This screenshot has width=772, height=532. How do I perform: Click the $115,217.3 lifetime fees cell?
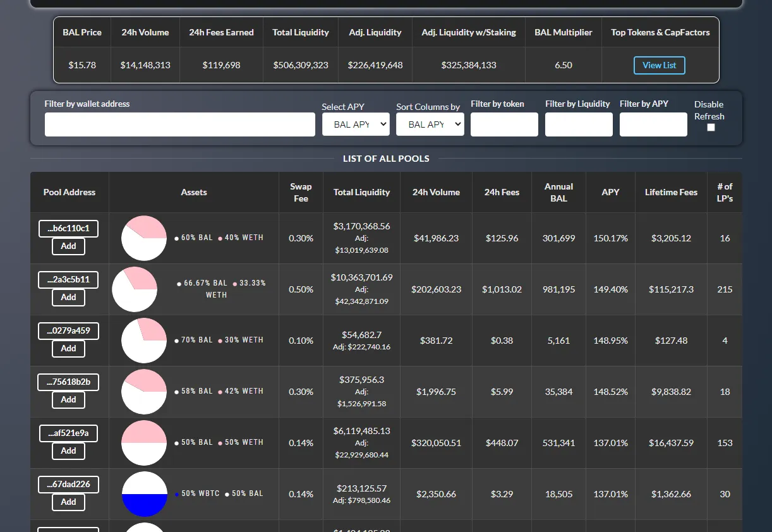click(672, 289)
